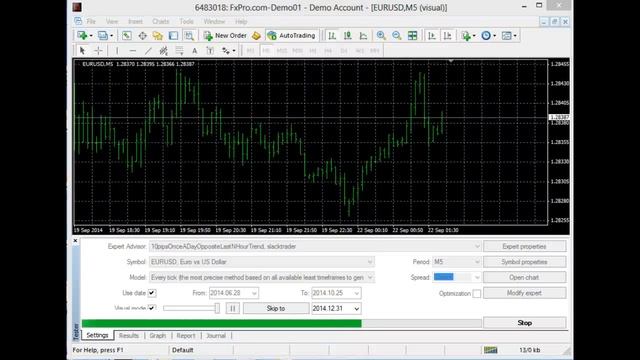The image size is (640, 360).
Task: Select the arrow cursor tool
Action: pos(82,51)
